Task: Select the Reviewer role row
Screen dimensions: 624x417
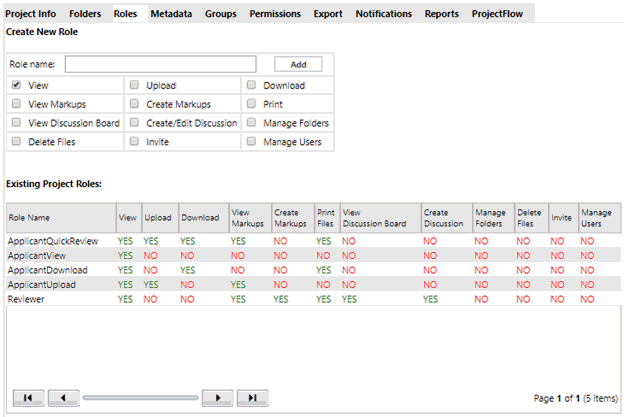Action: (314, 299)
